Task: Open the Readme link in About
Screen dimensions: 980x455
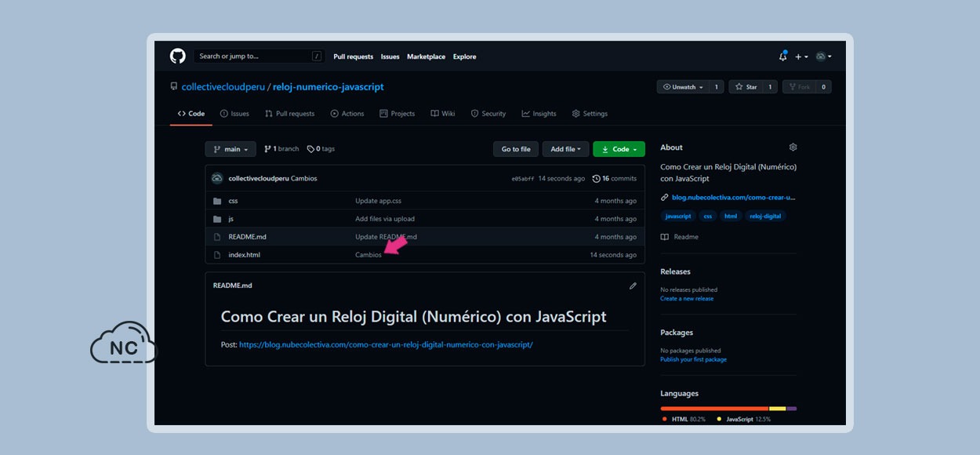Action: point(680,237)
